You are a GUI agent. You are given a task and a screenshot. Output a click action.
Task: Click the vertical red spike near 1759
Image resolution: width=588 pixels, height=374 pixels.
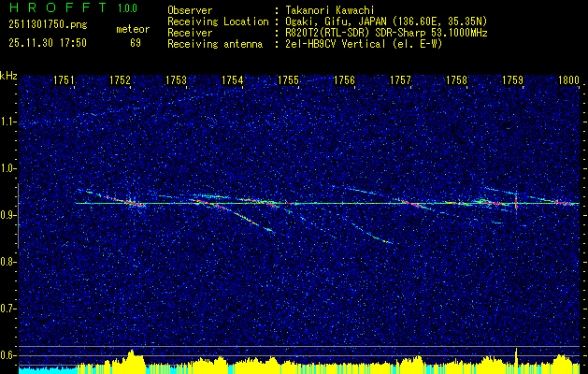(516, 201)
